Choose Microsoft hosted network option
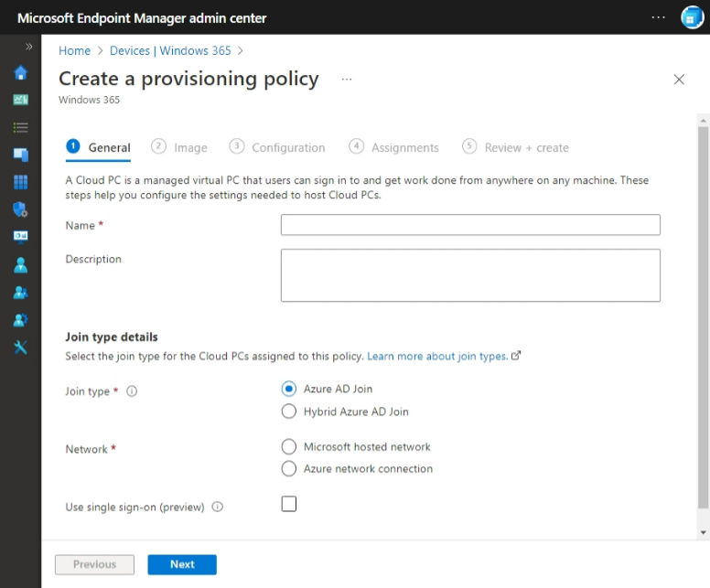710x588 pixels. pyautogui.click(x=289, y=447)
